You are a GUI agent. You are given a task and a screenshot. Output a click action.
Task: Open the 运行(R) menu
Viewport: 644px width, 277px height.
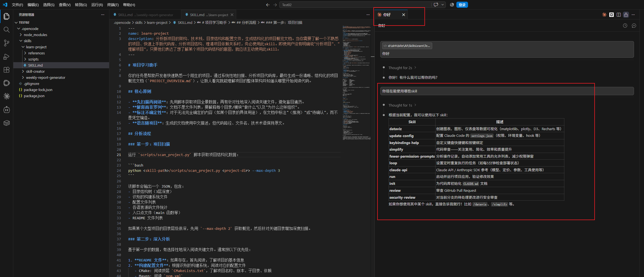coord(97,5)
